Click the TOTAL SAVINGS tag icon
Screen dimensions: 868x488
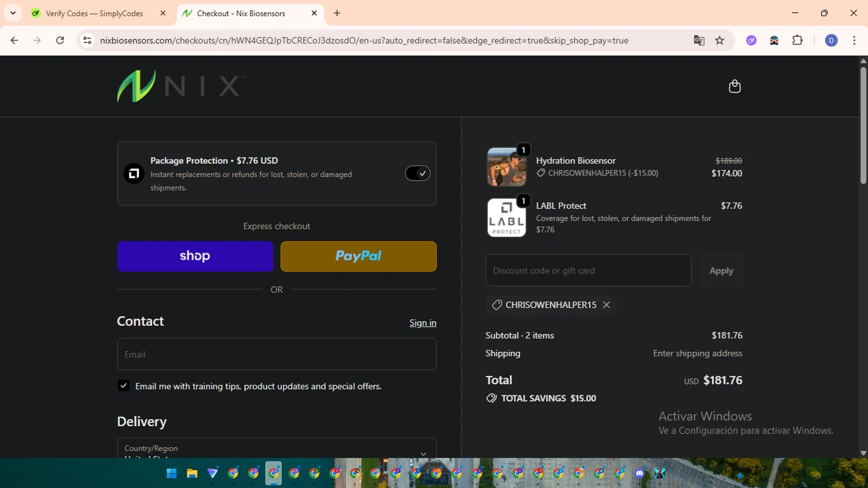point(491,398)
